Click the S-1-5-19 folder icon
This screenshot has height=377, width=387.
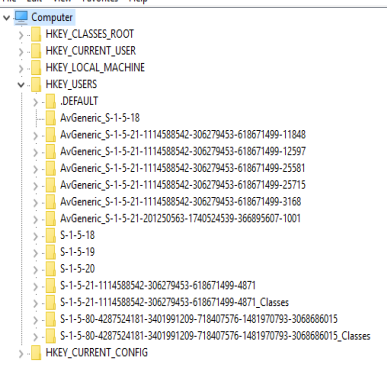pyautogui.click(x=50, y=252)
